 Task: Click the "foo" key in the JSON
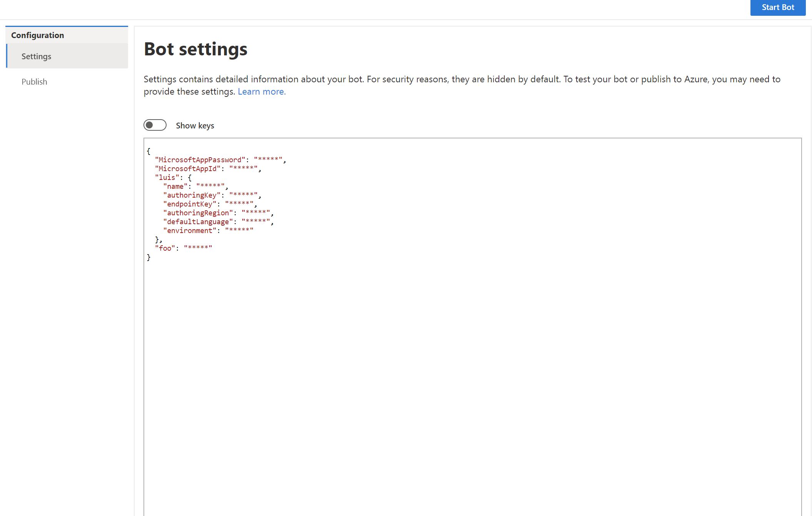coord(165,248)
